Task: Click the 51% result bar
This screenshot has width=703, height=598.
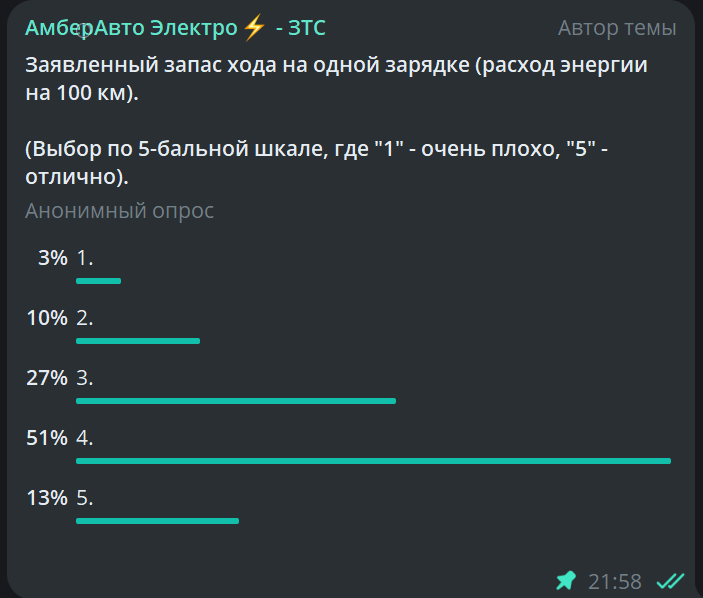Action: [x=373, y=461]
